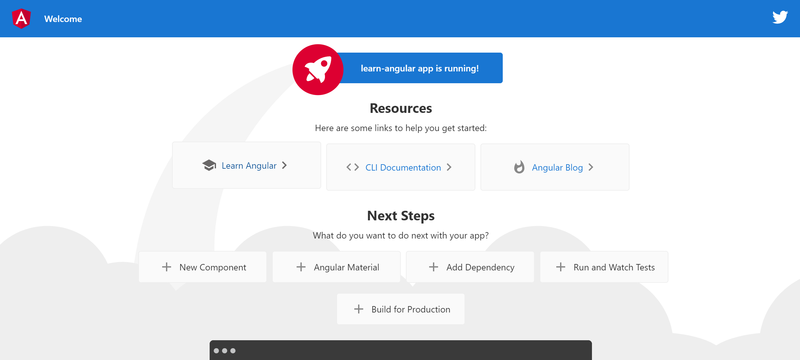Select the New Component card
Image resolution: width=800 pixels, height=360 pixels.
(x=203, y=267)
